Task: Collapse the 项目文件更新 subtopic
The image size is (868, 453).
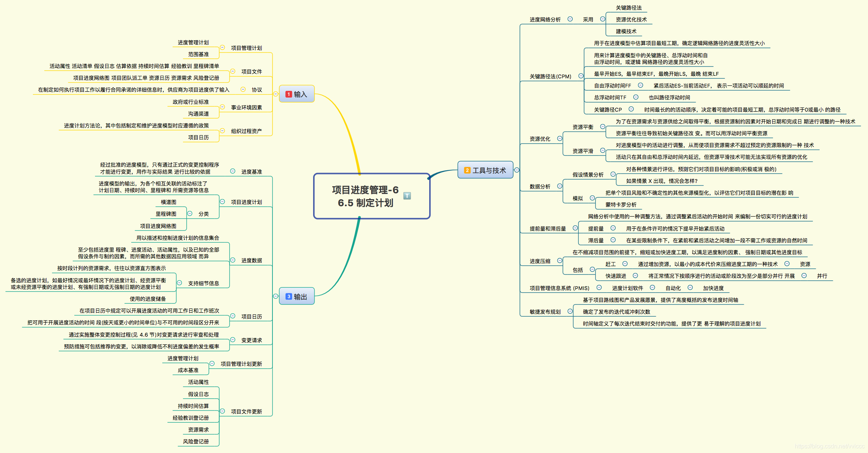Action: 223,411
